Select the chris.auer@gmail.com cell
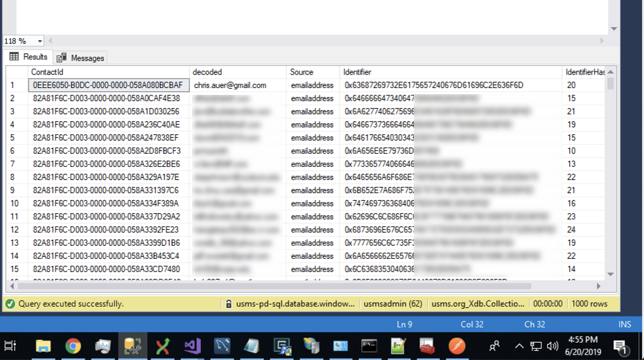644x360 pixels. [230, 85]
